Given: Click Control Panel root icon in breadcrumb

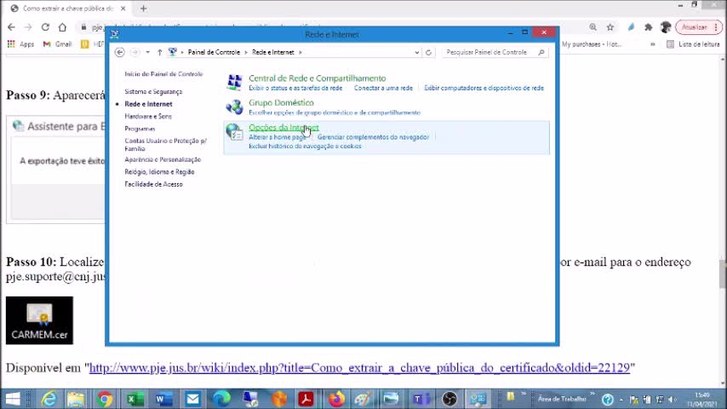Looking at the screenshot, I should click(172, 52).
